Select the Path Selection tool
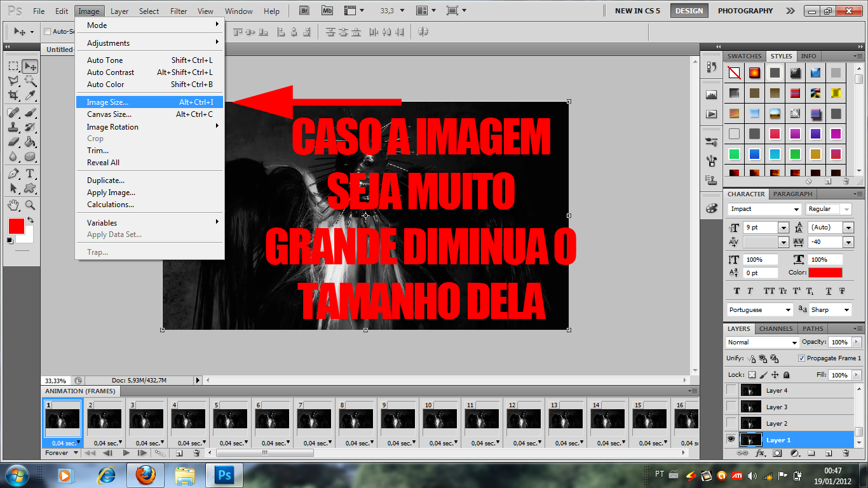Image resolution: width=868 pixels, height=488 pixels. [13, 188]
